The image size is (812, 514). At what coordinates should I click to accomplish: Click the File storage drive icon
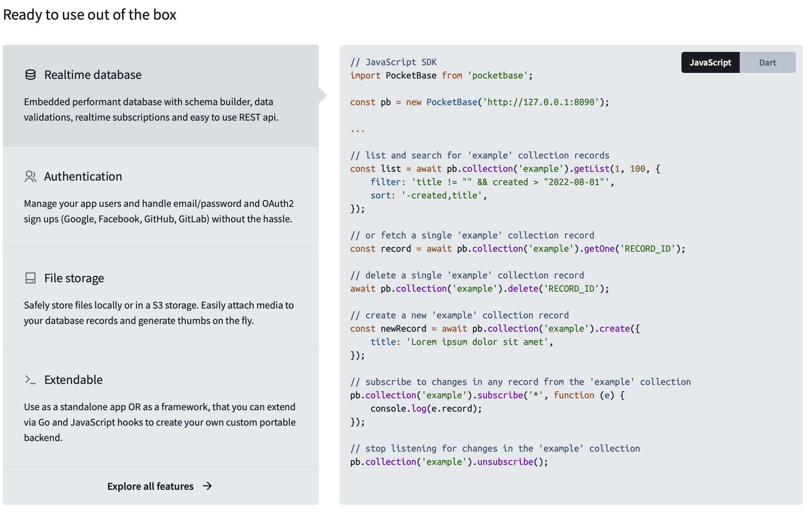31,278
